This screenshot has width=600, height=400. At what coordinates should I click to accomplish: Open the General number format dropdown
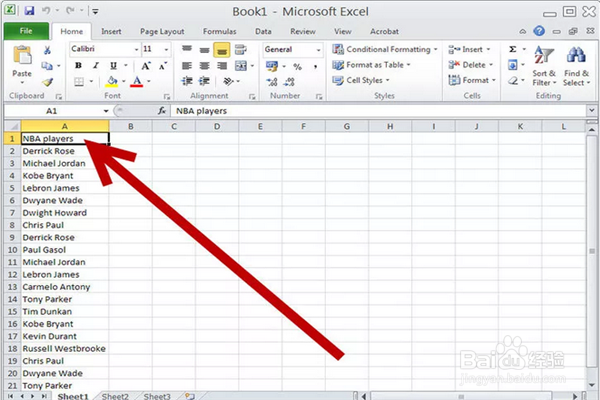coord(318,50)
